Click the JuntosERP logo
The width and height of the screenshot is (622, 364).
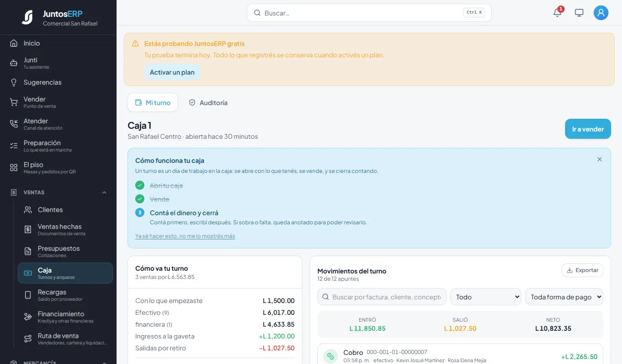tap(27, 17)
